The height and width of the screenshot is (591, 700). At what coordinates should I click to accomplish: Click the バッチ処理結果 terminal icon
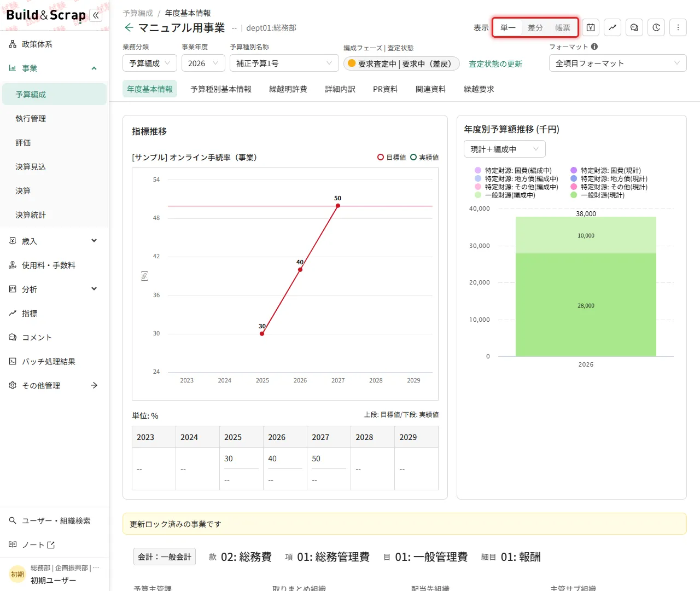tap(13, 361)
